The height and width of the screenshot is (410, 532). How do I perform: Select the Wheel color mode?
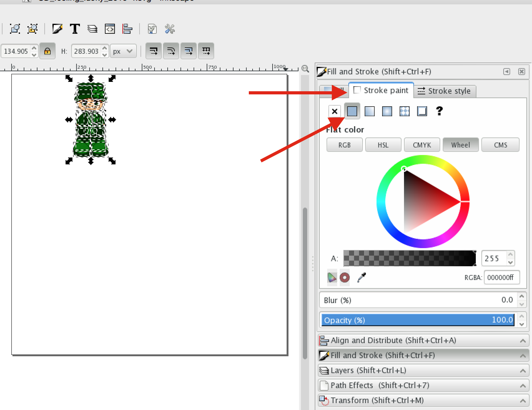[461, 145]
